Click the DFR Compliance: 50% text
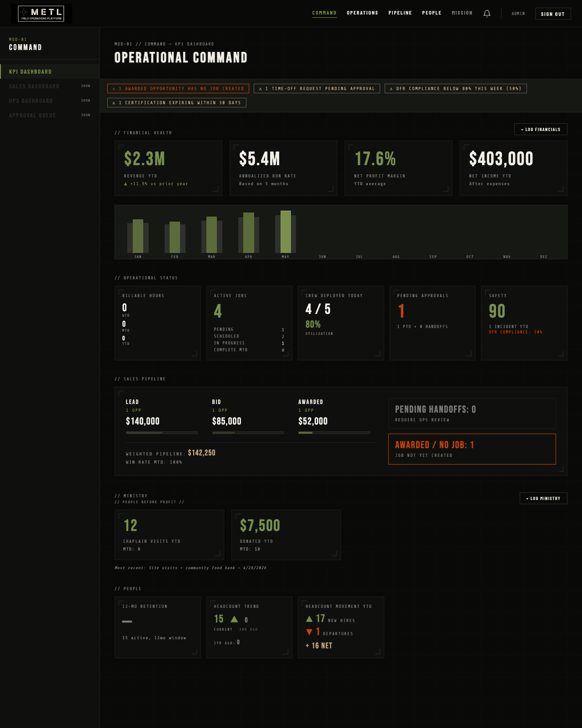 (516, 332)
